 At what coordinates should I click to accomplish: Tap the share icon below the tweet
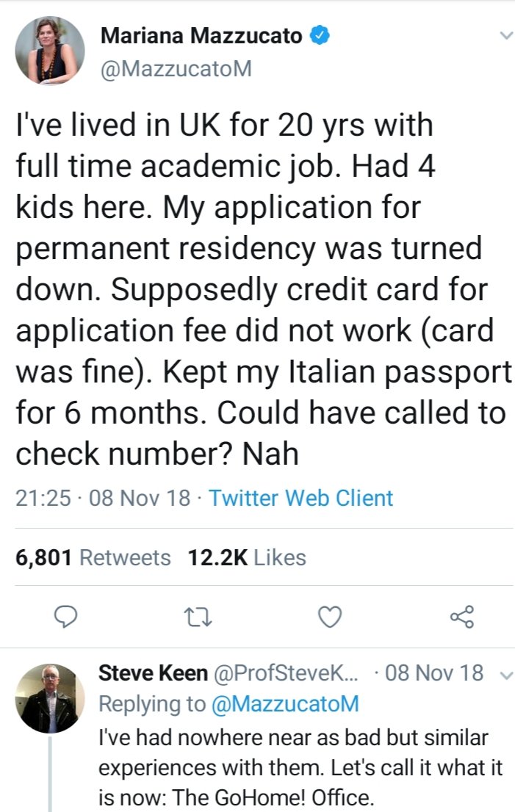pyautogui.click(x=463, y=617)
